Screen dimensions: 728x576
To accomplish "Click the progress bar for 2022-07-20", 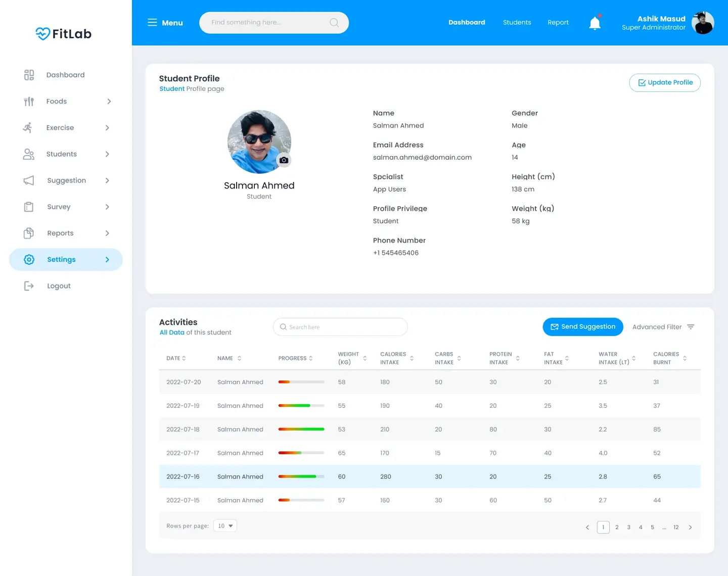I will click(x=301, y=382).
